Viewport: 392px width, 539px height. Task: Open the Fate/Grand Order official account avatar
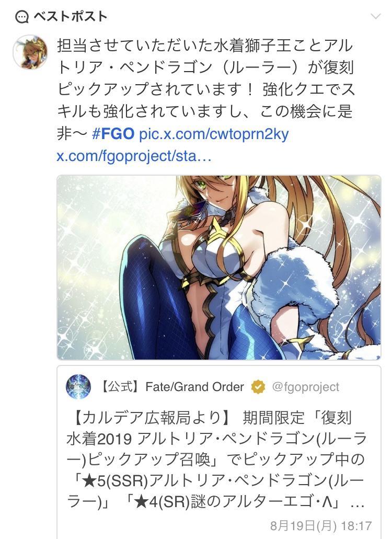pos(78,387)
